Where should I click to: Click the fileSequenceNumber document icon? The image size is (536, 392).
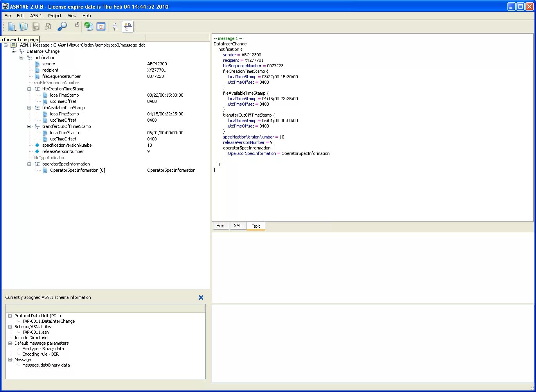click(x=37, y=76)
